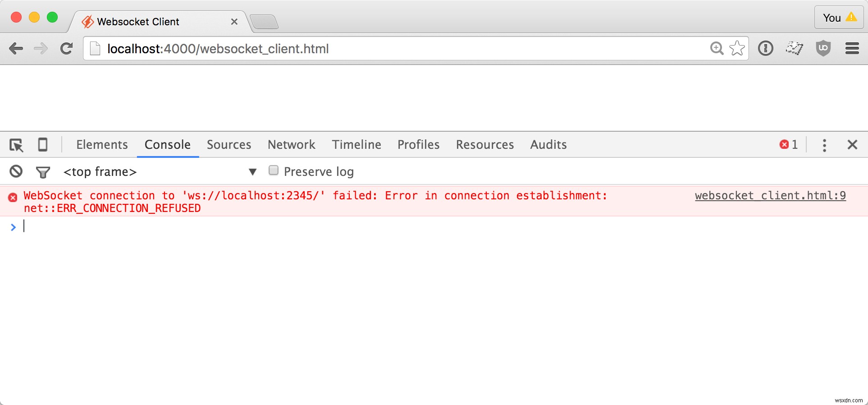Image resolution: width=868 pixels, height=405 pixels.
Task: Activate the inspect element cursor tool
Action: [16, 145]
